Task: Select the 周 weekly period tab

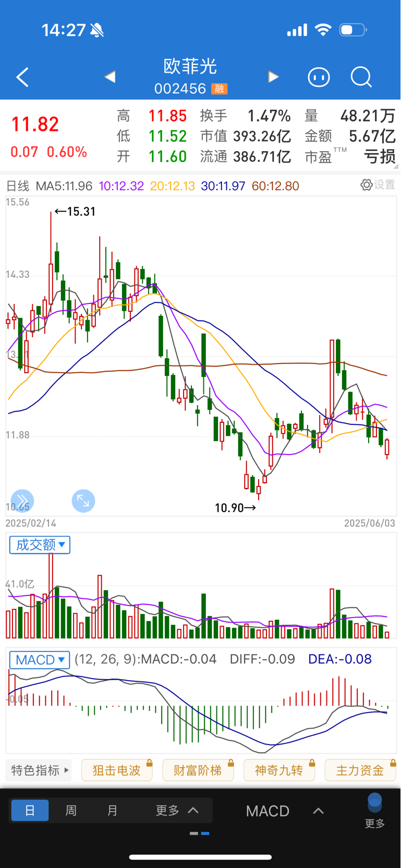Action: point(71,810)
